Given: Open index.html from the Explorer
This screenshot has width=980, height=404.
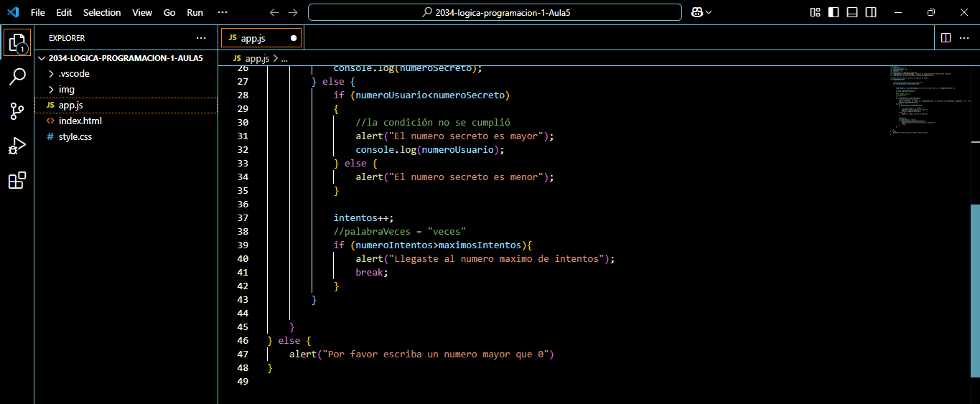Looking at the screenshot, I should click(x=126, y=121).
